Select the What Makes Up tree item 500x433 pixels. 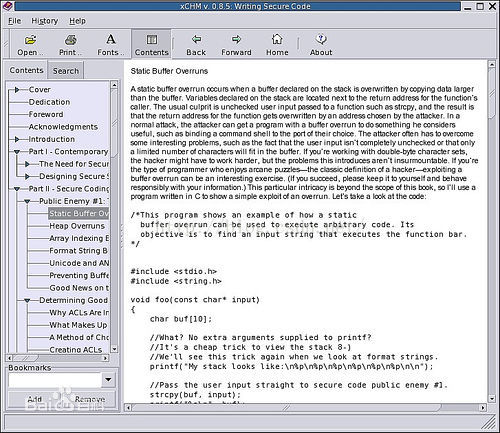[x=78, y=325]
